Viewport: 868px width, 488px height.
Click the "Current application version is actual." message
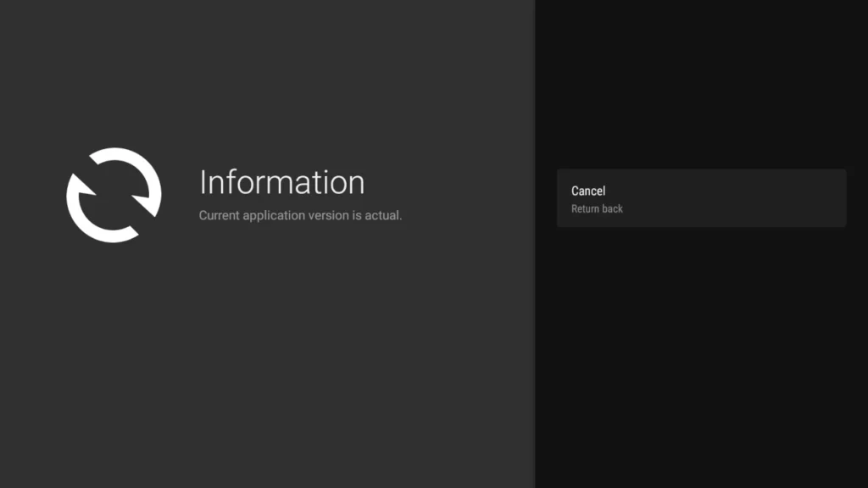(x=301, y=214)
